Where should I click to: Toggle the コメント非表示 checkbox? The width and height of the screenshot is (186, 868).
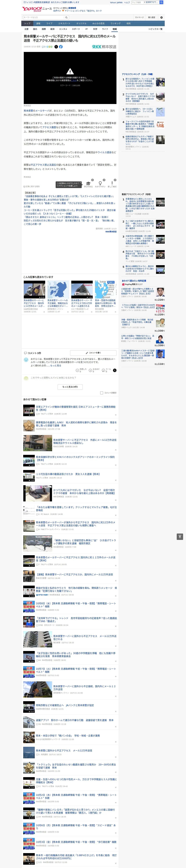[x=102, y=393]
